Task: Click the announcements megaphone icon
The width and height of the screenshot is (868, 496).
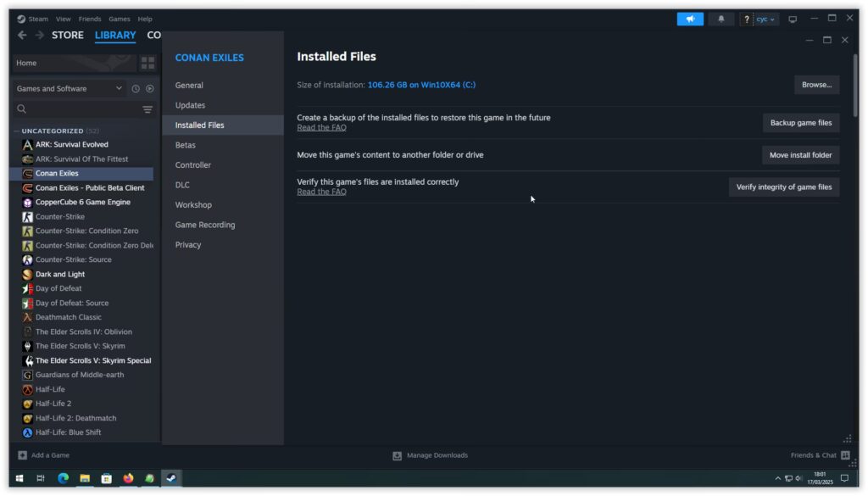Action: [x=690, y=19]
